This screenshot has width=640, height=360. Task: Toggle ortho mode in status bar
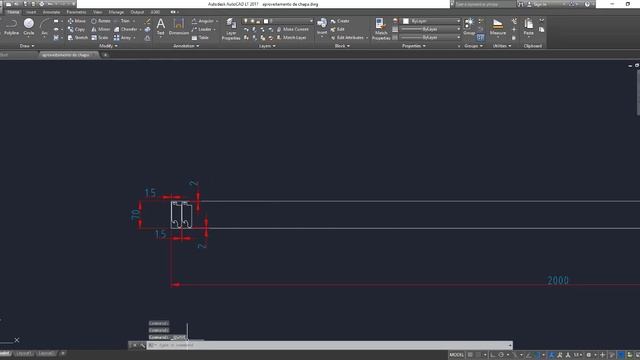point(493,355)
